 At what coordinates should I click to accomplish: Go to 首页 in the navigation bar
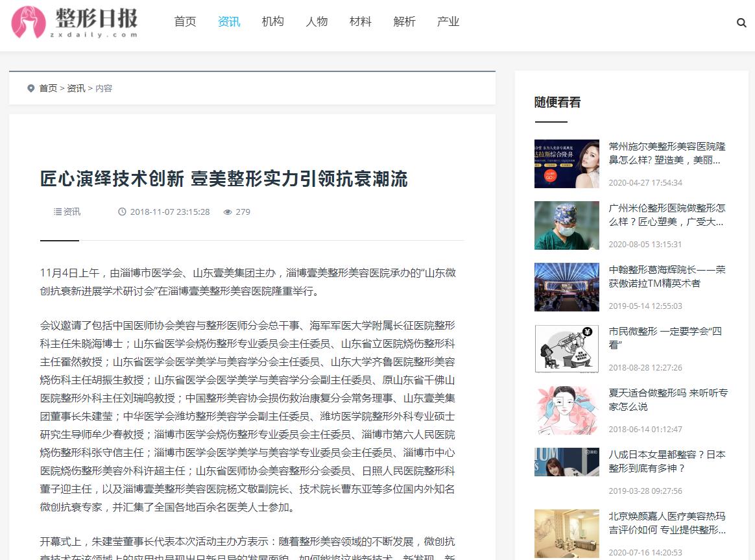185,21
